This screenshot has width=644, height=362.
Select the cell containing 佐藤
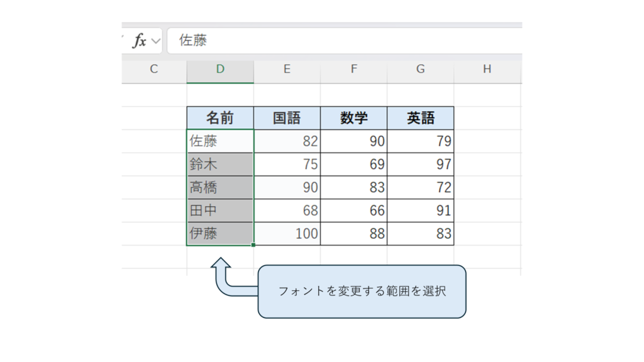pyautogui.click(x=220, y=141)
